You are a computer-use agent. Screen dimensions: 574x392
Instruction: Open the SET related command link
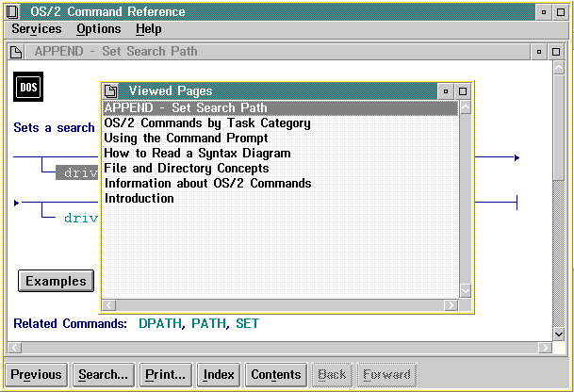[248, 323]
